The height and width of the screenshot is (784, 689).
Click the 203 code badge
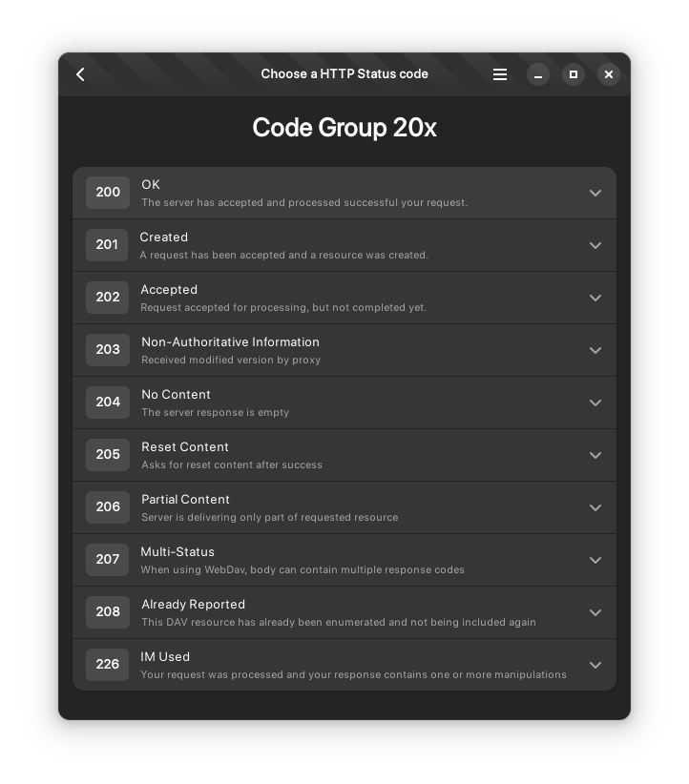pos(108,350)
